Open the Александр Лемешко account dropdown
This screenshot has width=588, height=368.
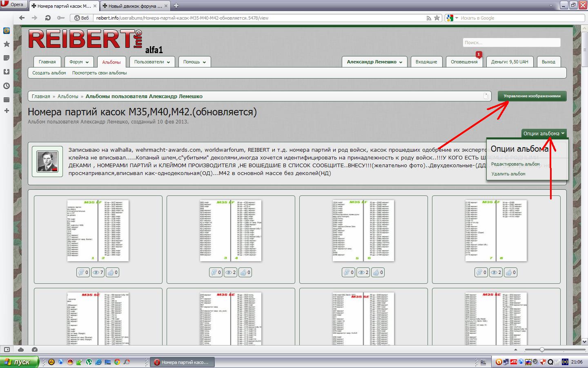click(374, 62)
